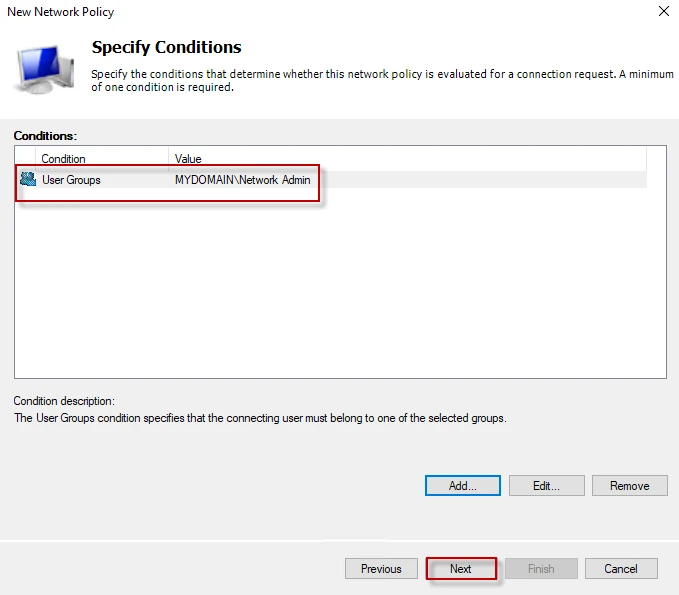Click the User Groups condition icon
The width and height of the screenshot is (679, 595).
tap(28, 180)
